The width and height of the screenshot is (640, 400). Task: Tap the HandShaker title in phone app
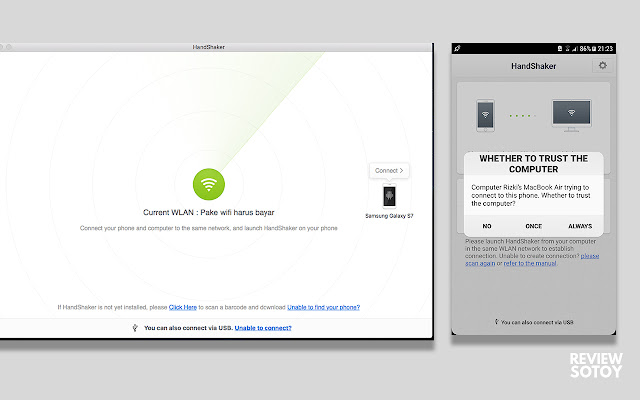[533, 66]
